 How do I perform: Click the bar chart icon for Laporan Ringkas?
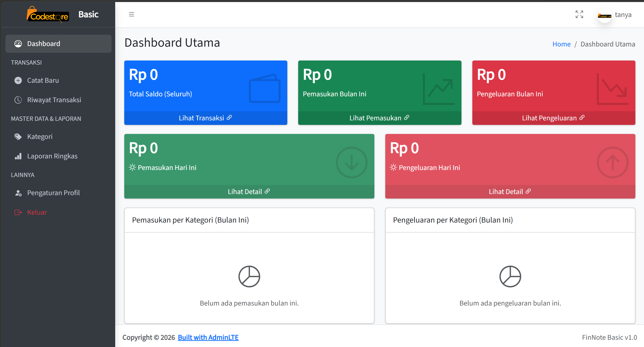coord(18,156)
